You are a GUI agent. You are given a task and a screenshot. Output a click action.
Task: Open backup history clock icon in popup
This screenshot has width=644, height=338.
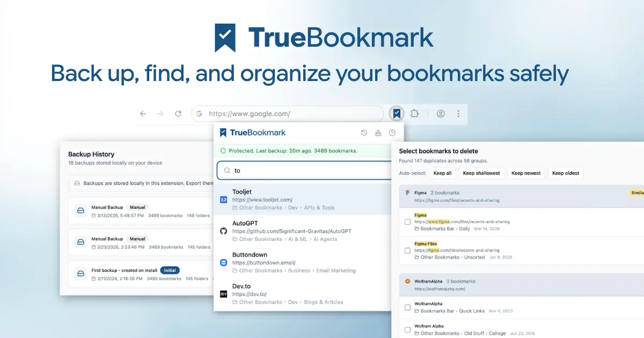[x=364, y=133]
